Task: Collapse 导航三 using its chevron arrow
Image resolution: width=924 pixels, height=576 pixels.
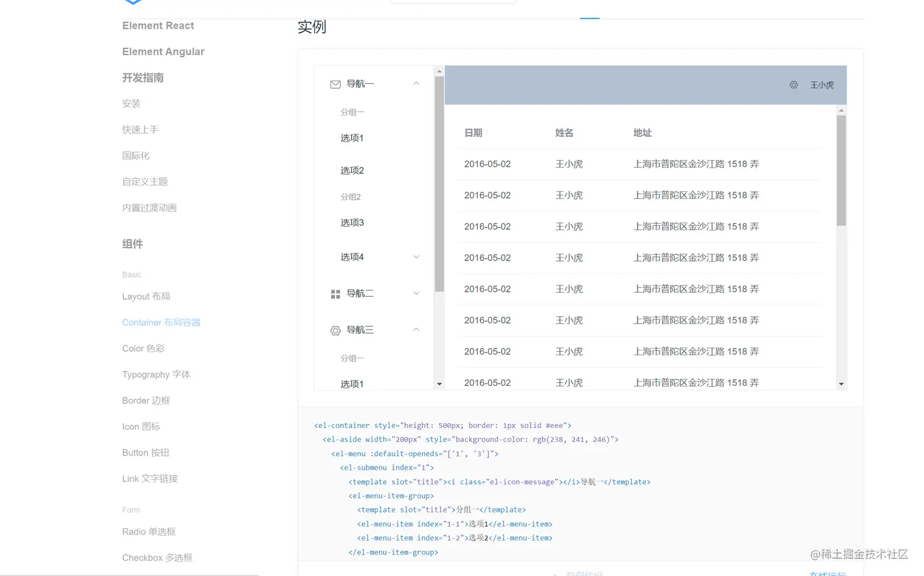Action: click(416, 330)
